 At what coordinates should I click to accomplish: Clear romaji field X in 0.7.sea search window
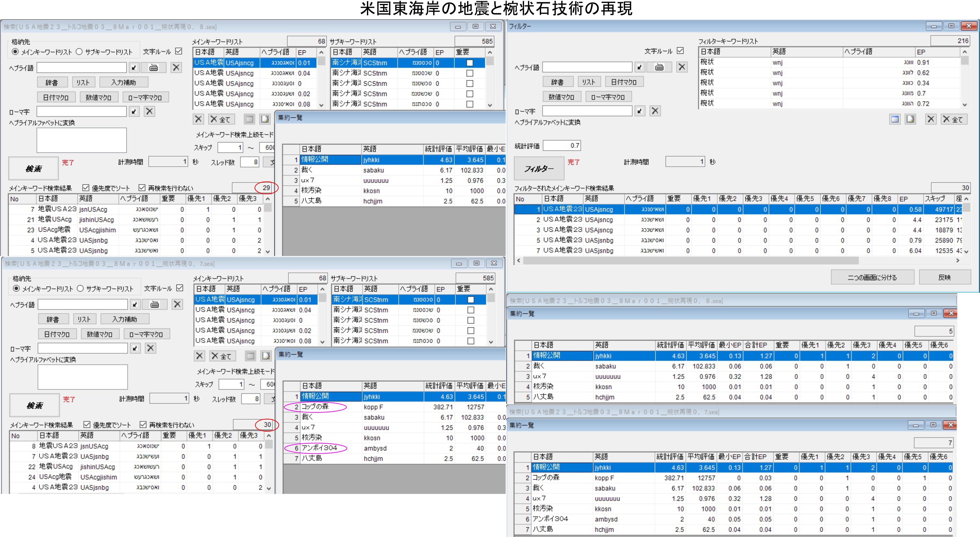(150, 348)
